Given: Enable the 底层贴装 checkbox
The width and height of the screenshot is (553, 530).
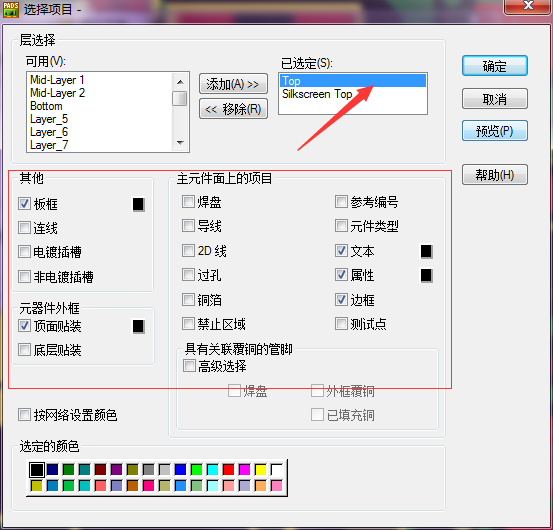Looking at the screenshot, I should (x=24, y=350).
